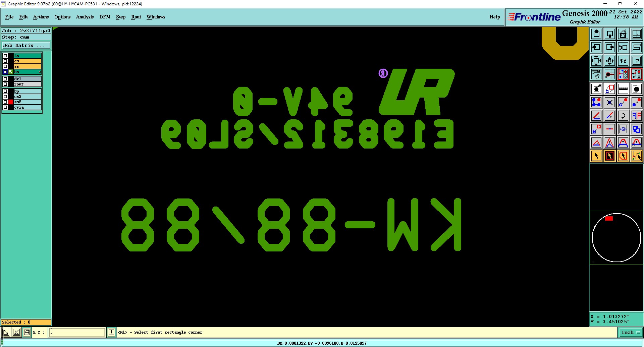
Task: Toggle the bs layer checkbox
Action: [x=5, y=72]
